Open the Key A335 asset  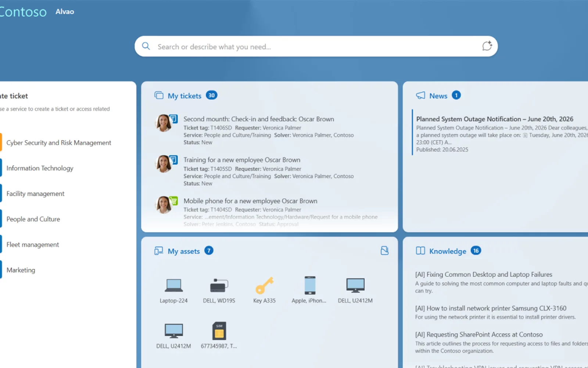click(x=264, y=290)
